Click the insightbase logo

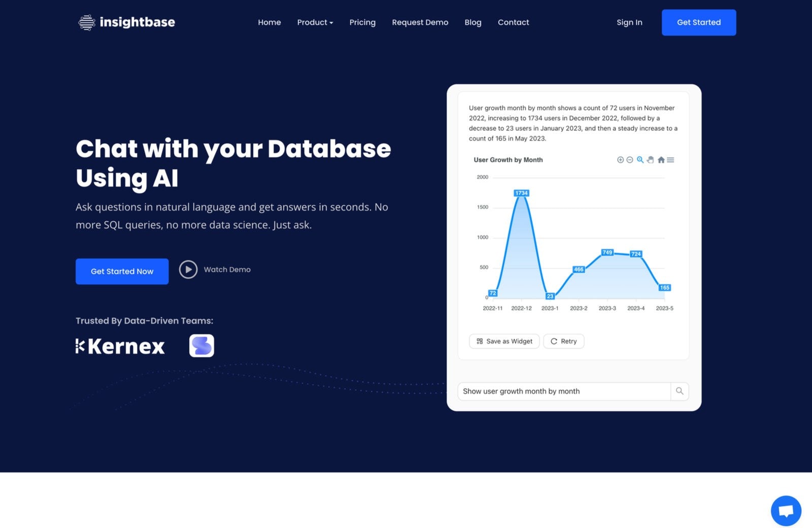pyautogui.click(x=126, y=22)
